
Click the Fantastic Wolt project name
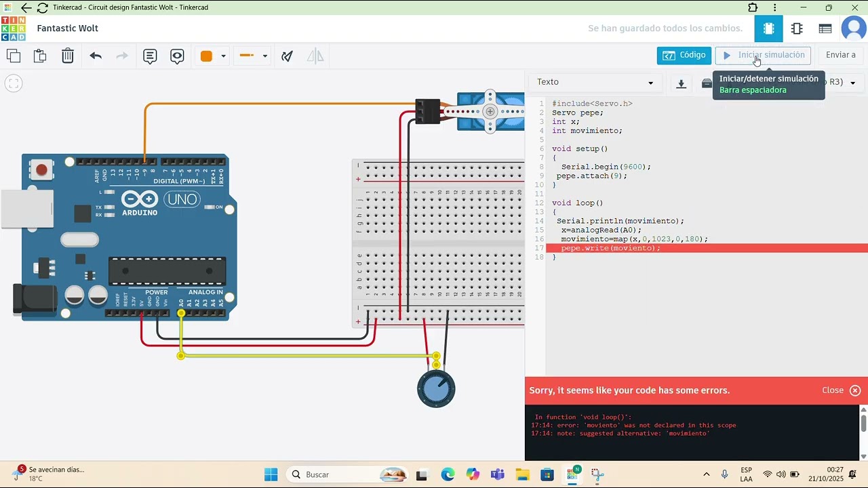point(68,28)
